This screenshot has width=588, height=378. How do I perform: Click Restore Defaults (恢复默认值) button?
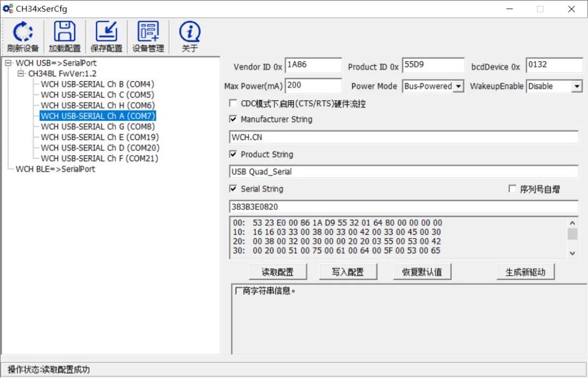tap(422, 272)
